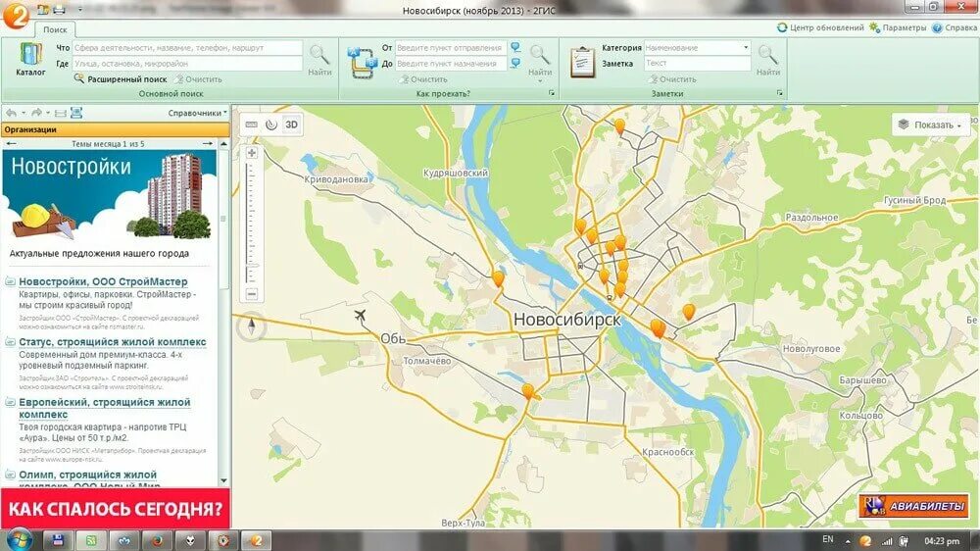Viewport: 980px width, 551px height.
Task: Click the forward arrow in the directory panel toolbar
Action: [x=36, y=113]
